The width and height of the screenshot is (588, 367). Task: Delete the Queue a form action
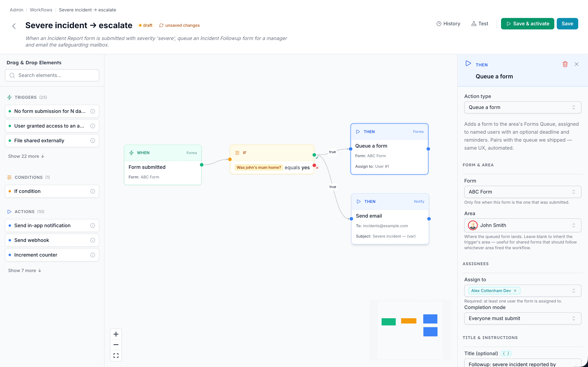pos(565,64)
